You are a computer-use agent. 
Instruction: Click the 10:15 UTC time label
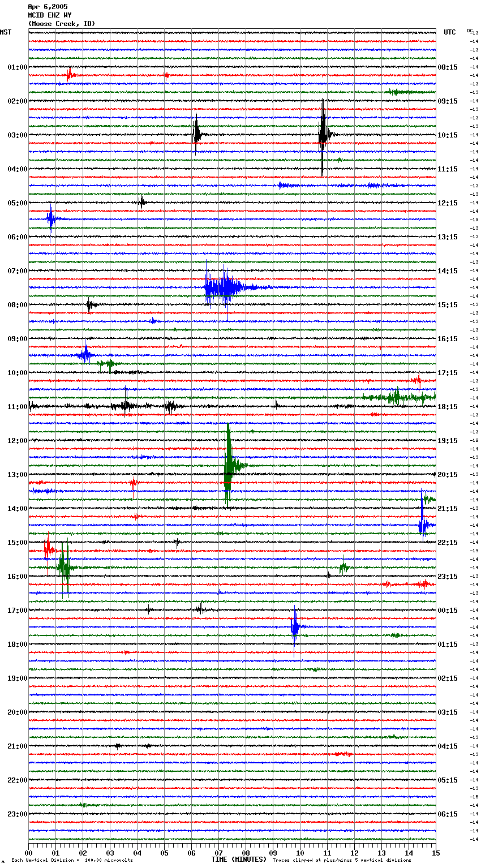coord(448,135)
